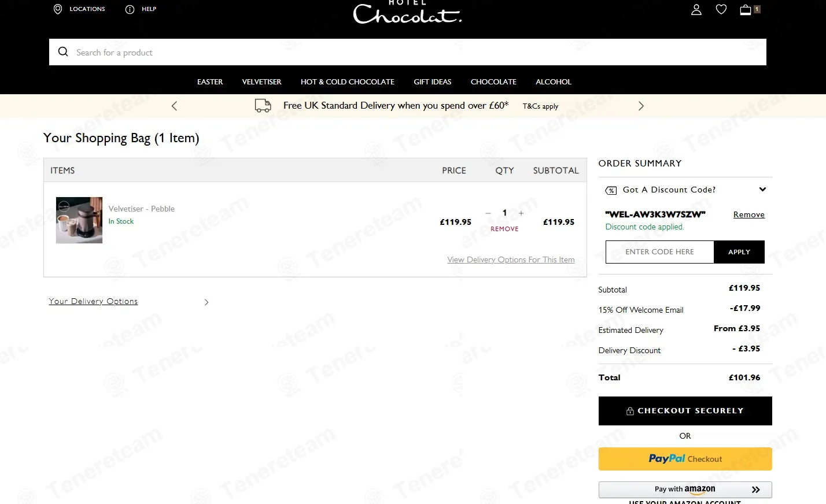
Task: Click Checkout Securely button
Action: (685, 411)
